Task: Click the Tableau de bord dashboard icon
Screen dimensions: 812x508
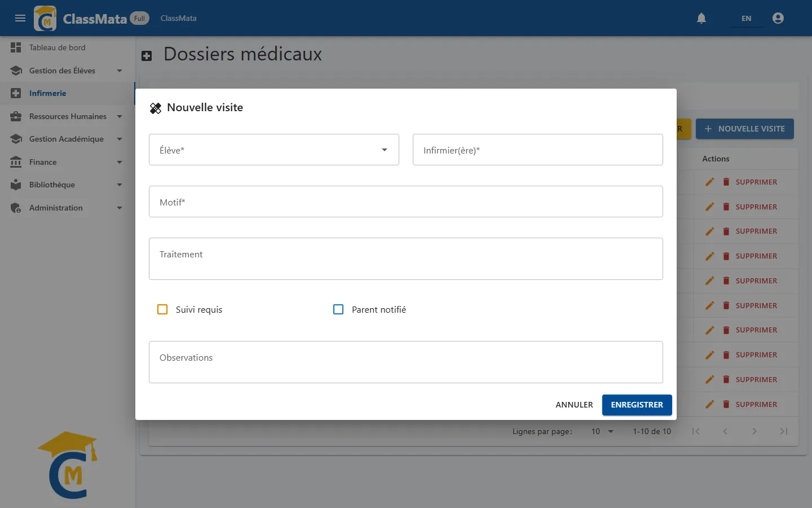Action: coord(16,47)
